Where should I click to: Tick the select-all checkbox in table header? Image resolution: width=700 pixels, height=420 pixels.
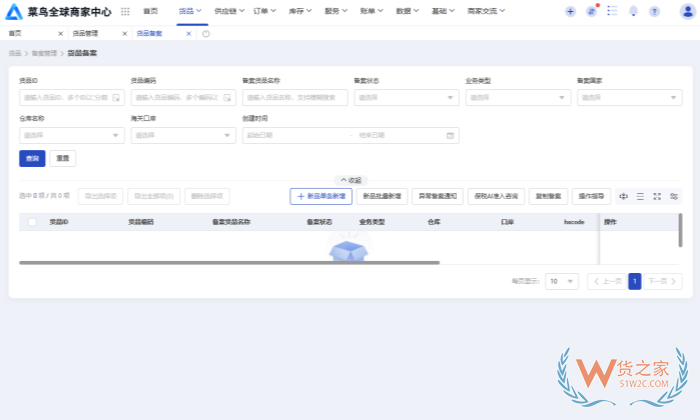(32, 222)
